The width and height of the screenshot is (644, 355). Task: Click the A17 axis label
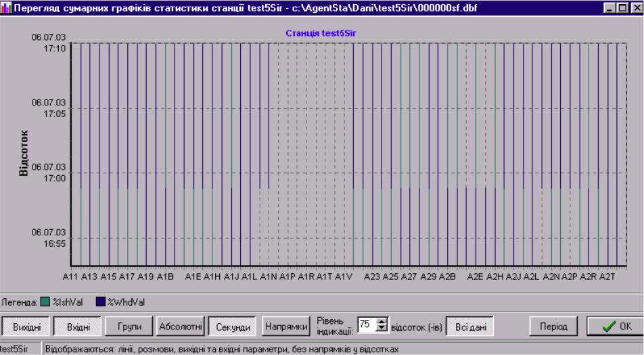click(x=127, y=277)
